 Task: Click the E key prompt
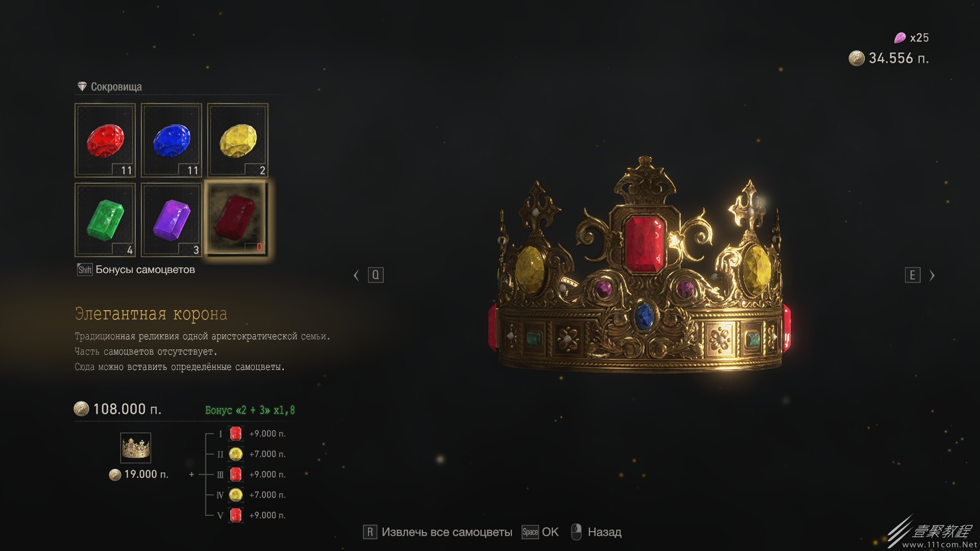913,275
